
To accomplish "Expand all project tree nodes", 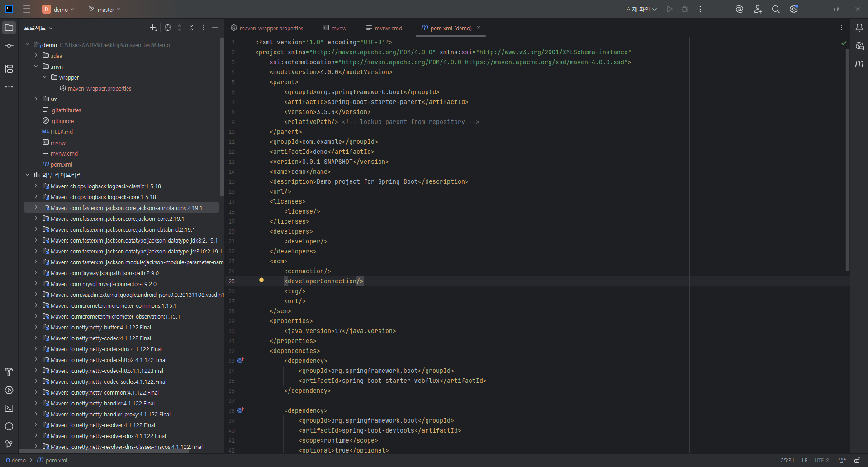I will coord(180,28).
